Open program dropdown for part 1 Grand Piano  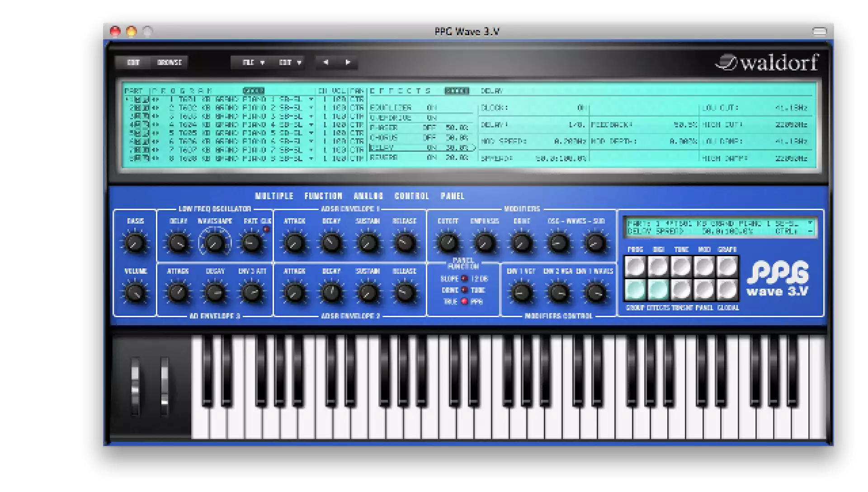pos(311,99)
